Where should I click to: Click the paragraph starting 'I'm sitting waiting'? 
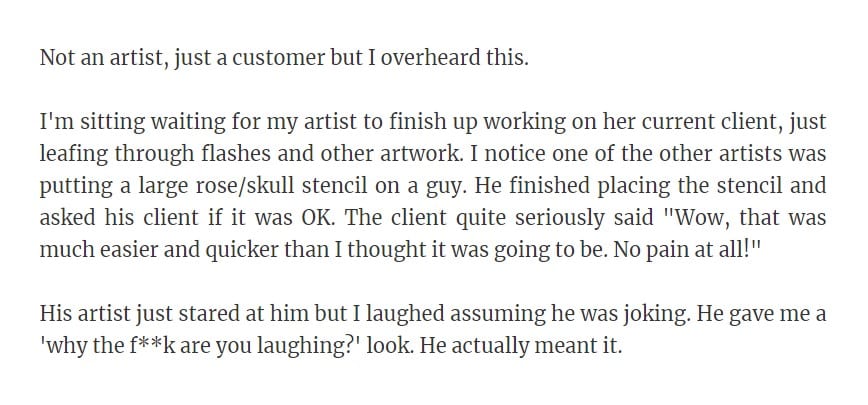coord(433,186)
